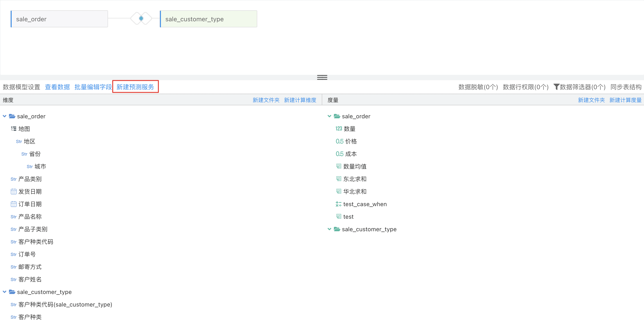Select the 价格 measure
644x324 pixels.
(x=351, y=141)
